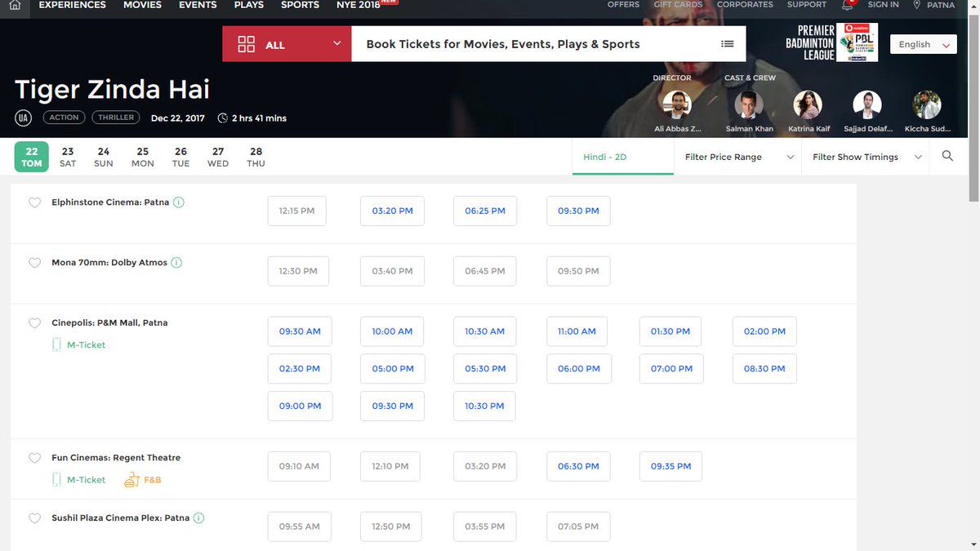Open the Sports menu
The image size is (980, 551).
pyautogui.click(x=300, y=5)
